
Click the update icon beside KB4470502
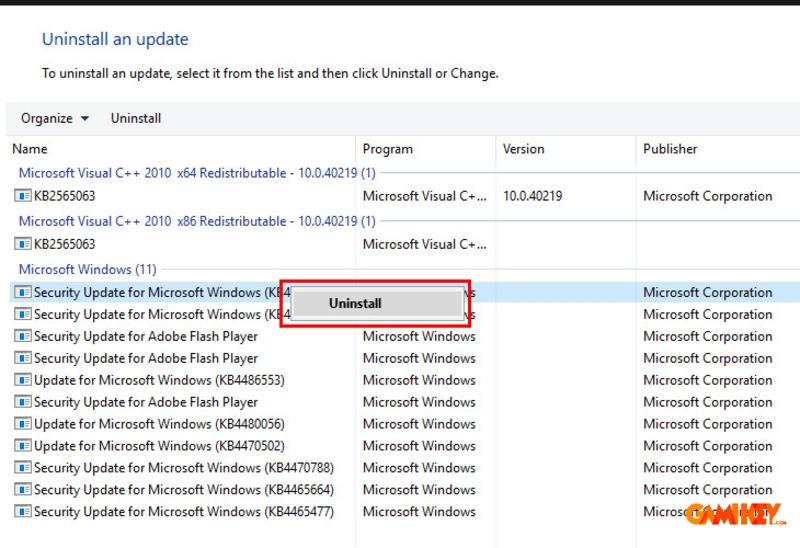click(x=22, y=446)
